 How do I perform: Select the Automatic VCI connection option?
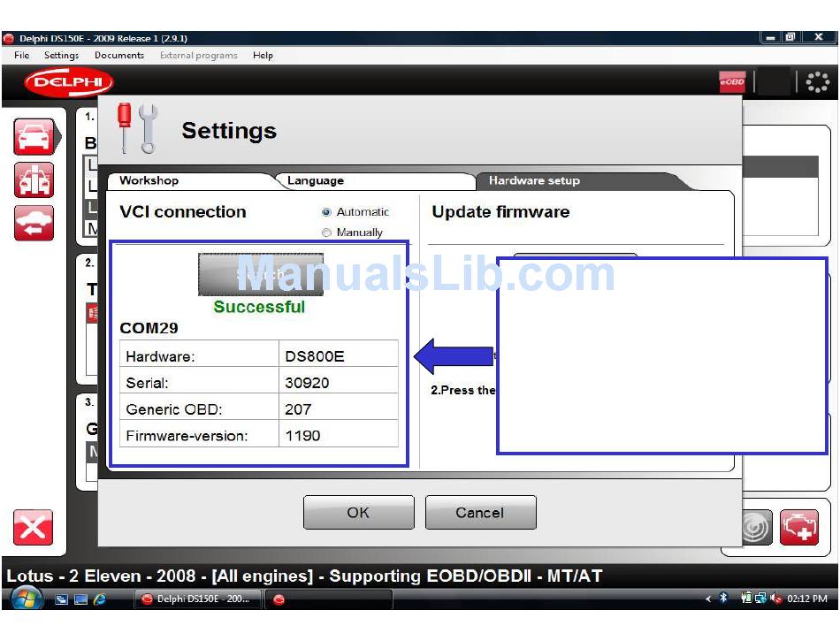tap(327, 212)
